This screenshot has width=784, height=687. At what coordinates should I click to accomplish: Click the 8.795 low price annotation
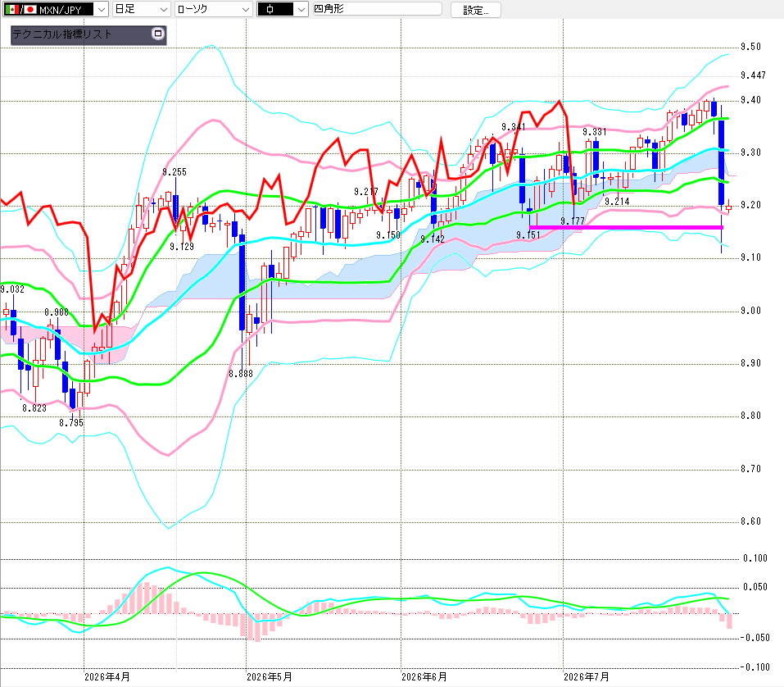(71, 423)
